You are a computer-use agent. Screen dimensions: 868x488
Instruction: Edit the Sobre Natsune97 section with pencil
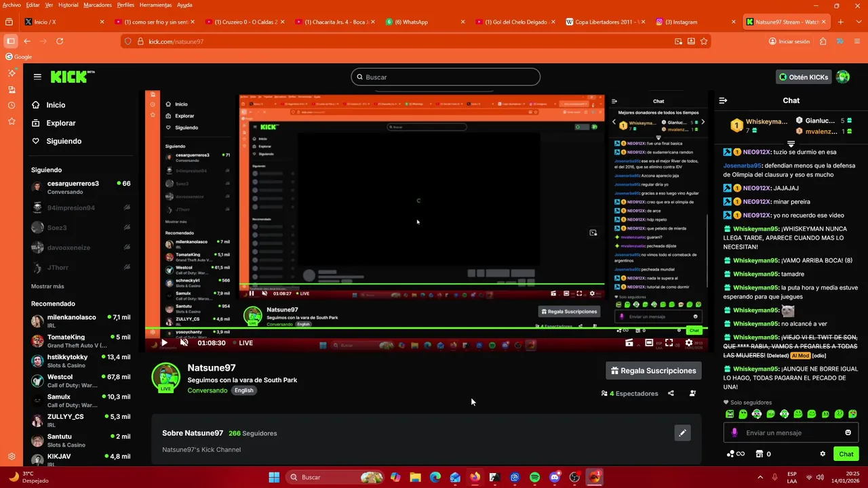(x=683, y=433)
